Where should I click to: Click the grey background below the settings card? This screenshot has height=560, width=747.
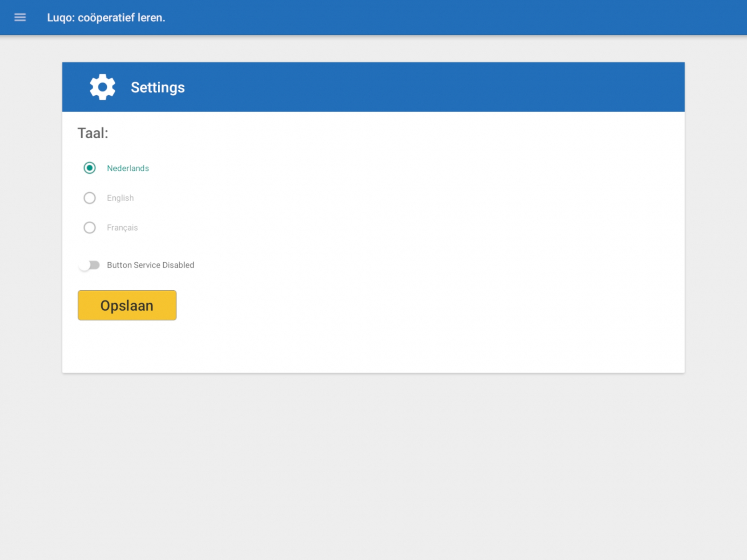[373, 467]
